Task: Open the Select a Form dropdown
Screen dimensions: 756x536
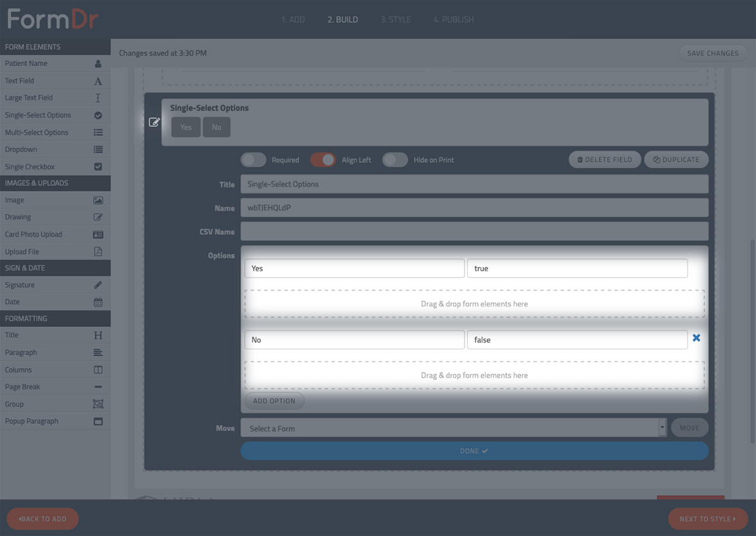Action: [x=453, y=428]
